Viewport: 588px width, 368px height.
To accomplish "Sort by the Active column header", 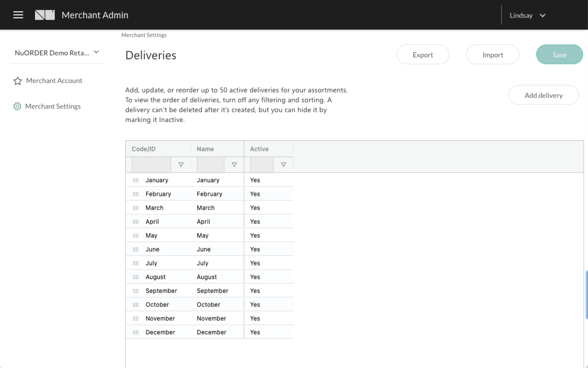I will pyautogui.click(x=259, y=149).
